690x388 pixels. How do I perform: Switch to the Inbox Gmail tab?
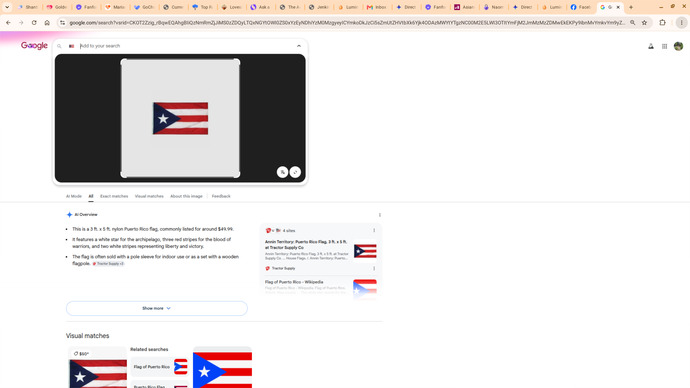coord(377,7)
